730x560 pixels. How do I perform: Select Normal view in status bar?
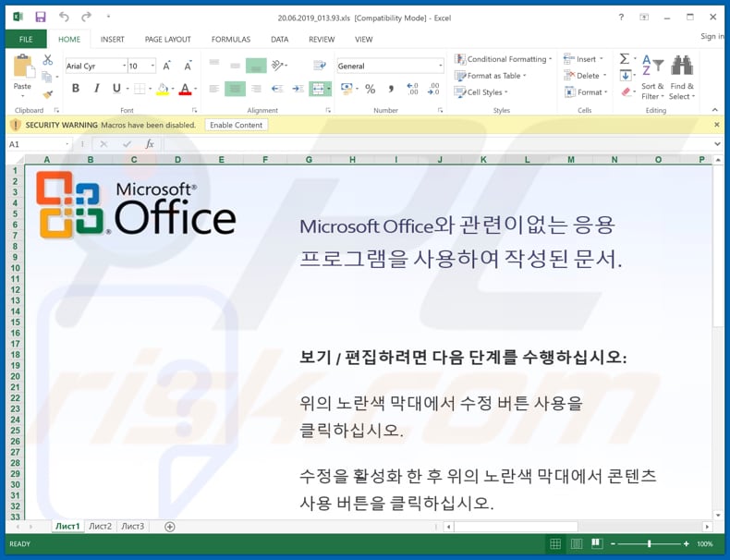click(555, 543)
